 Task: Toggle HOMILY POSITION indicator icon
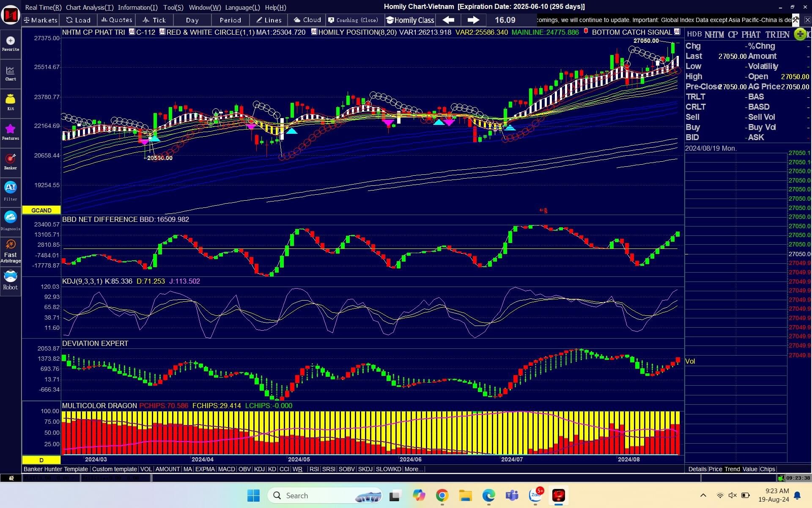pyautogui.click(x=314, y=32)
